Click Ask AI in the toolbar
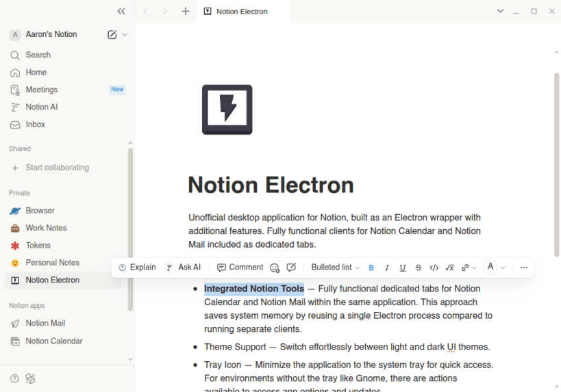Screen dimensions: 561x392 (x=183, y=267)
